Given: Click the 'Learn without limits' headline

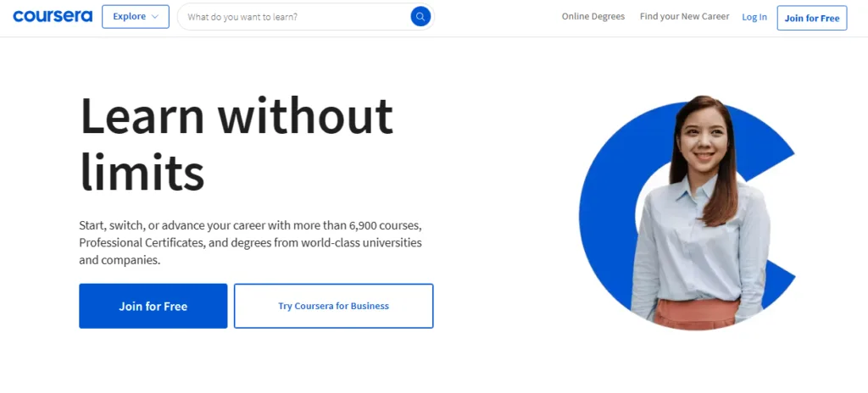Looking at the screenshot, I should point(236,145).
